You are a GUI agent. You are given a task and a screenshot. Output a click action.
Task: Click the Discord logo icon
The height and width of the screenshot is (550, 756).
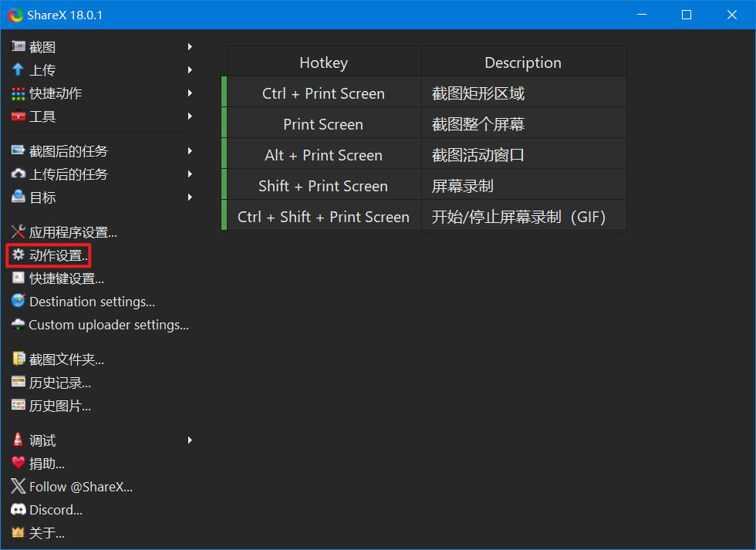click(x=19, y=510)
